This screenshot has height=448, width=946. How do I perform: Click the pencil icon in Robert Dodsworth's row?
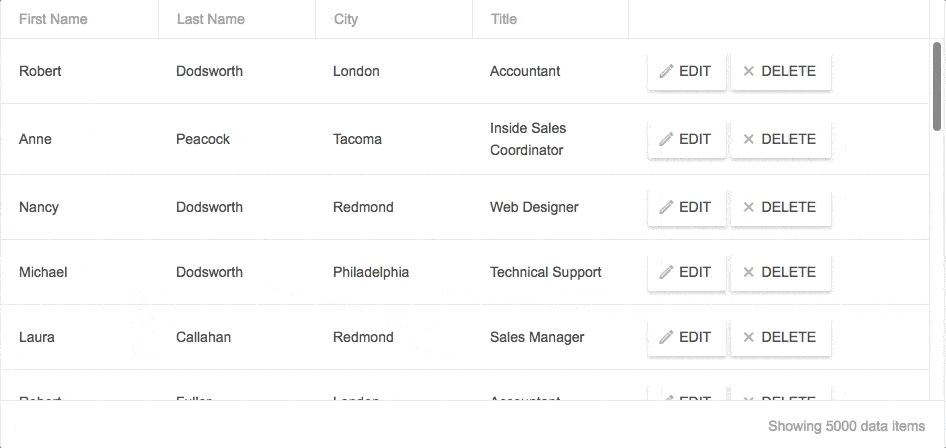pos(666,71)
